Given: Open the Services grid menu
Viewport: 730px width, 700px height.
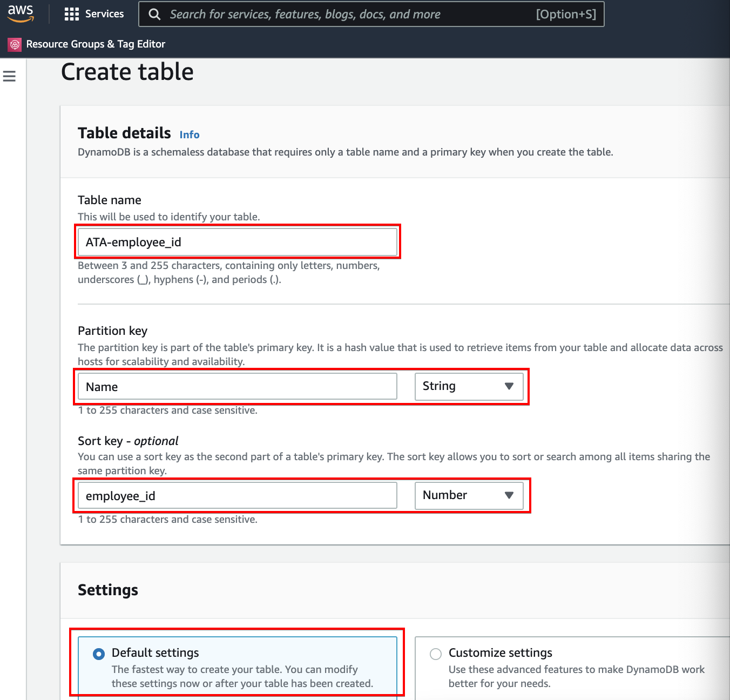Looking at the screenshot, I should click(72, 14).
